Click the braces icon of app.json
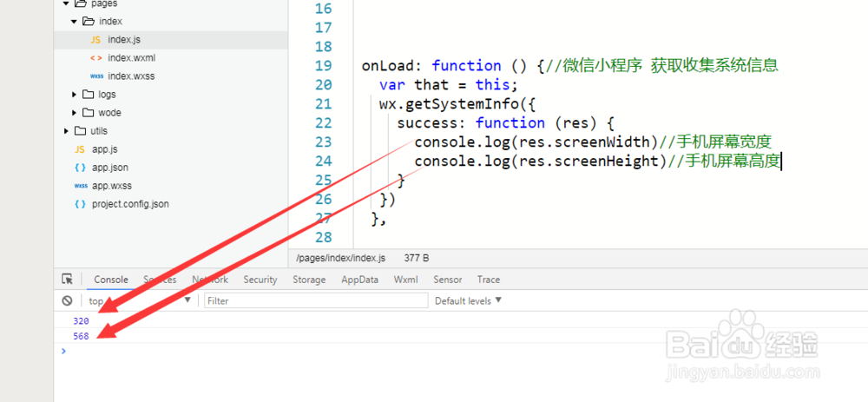This screenshot has height=402, width=868. point(80,168)
